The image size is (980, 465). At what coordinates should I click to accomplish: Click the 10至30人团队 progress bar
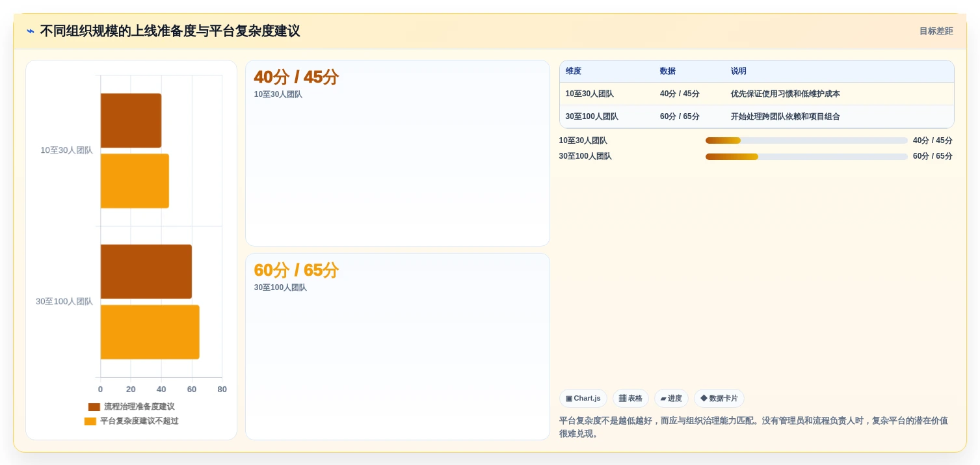[806, 140]
